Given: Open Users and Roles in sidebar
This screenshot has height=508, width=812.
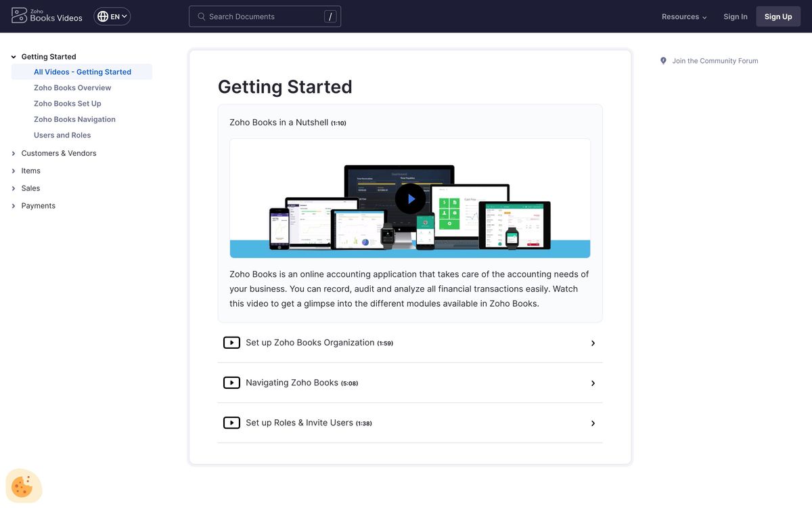Looking at the screenshot, I should [62, 135].
